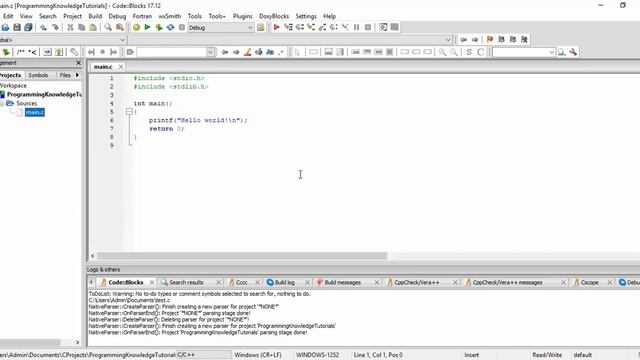This screenshot has height=360, width=640.
Task: Click the Stop debugger icon
Action: (x=368, y=27)
